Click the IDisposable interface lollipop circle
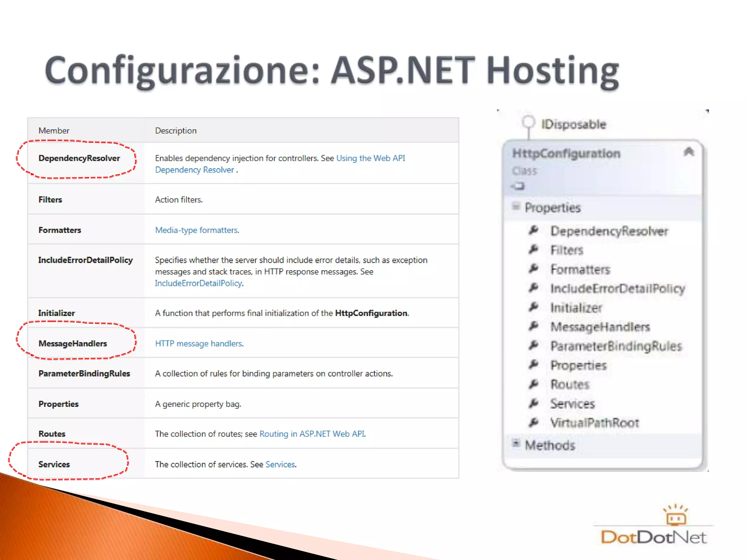Screen dimensions: 747x560 [x=528, y=122]
